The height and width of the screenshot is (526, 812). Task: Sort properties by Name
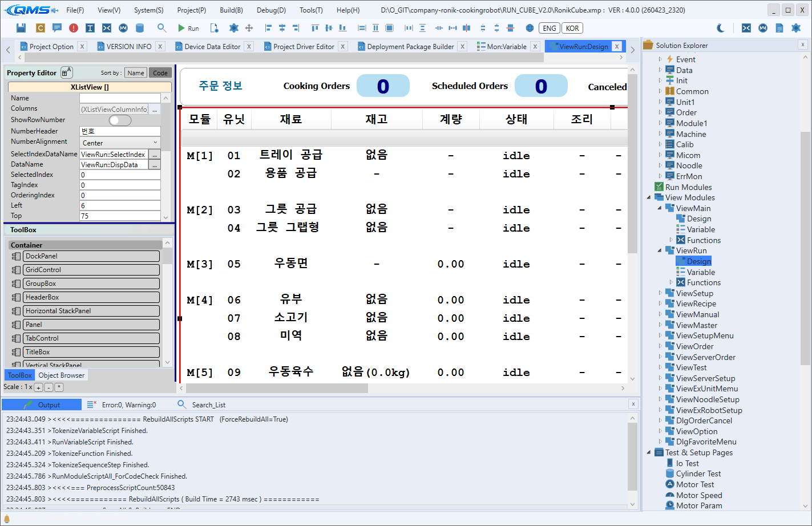pyautogui.click(x=136, y=72)
